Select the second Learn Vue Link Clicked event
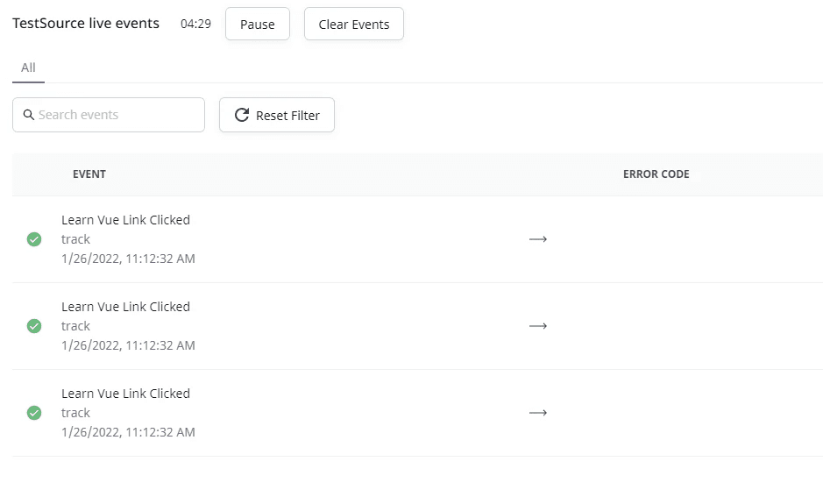823x504 pixels. click(125, 307)
